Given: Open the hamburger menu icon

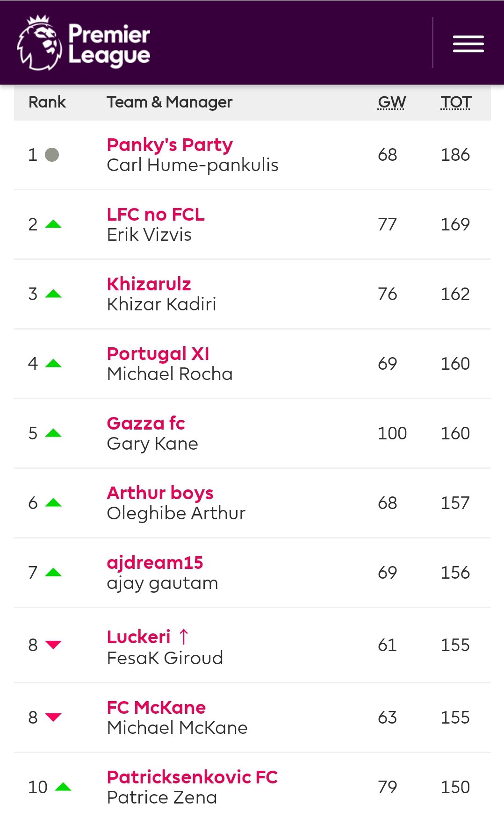Looking at the screenshot, I should pos(468,44).
